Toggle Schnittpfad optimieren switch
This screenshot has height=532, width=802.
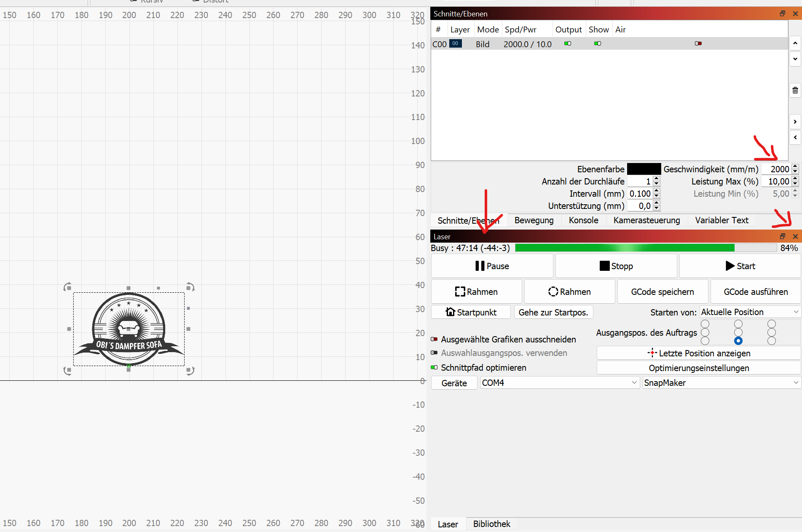pyautogui.click(x=434, y=367)
